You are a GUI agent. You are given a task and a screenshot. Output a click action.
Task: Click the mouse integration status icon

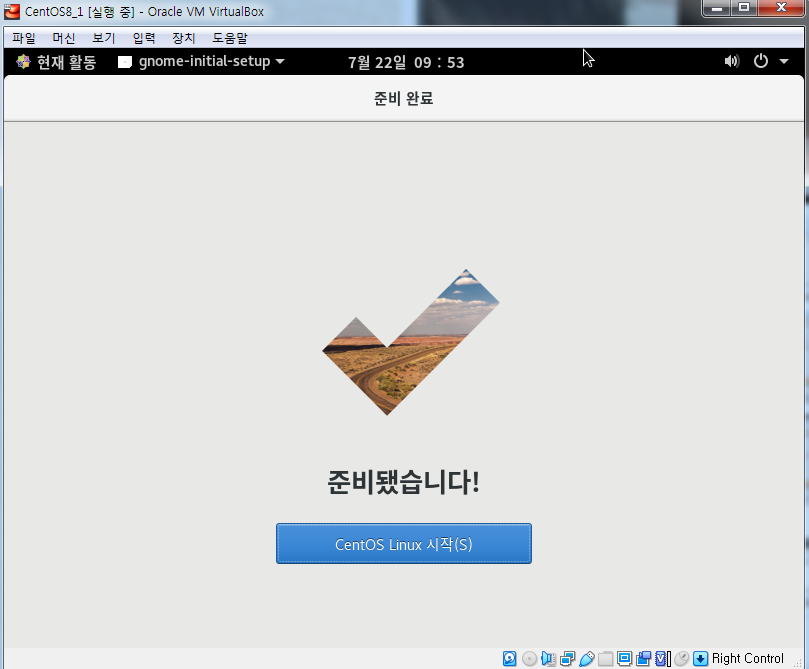[x=682, y=659]
